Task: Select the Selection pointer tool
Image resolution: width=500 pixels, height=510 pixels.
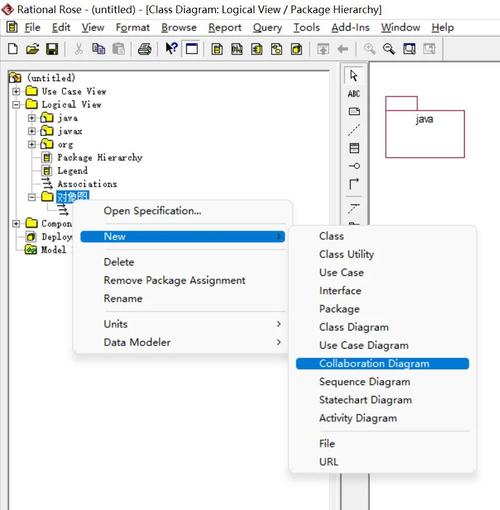Action: [354, 76]
